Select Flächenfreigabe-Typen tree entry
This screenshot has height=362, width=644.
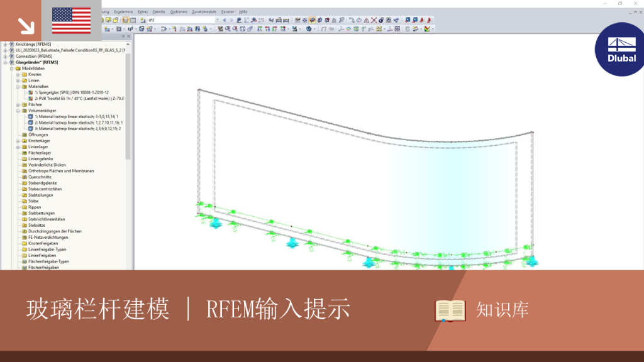(x=48, y=261)
